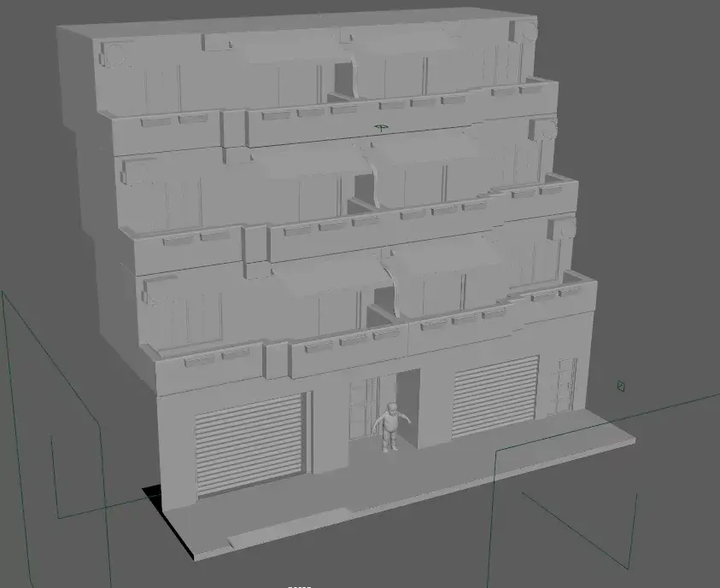720x588 pixels.
Task: Select the round fixture at top-right roof corner
Action: tap(525, 32)
